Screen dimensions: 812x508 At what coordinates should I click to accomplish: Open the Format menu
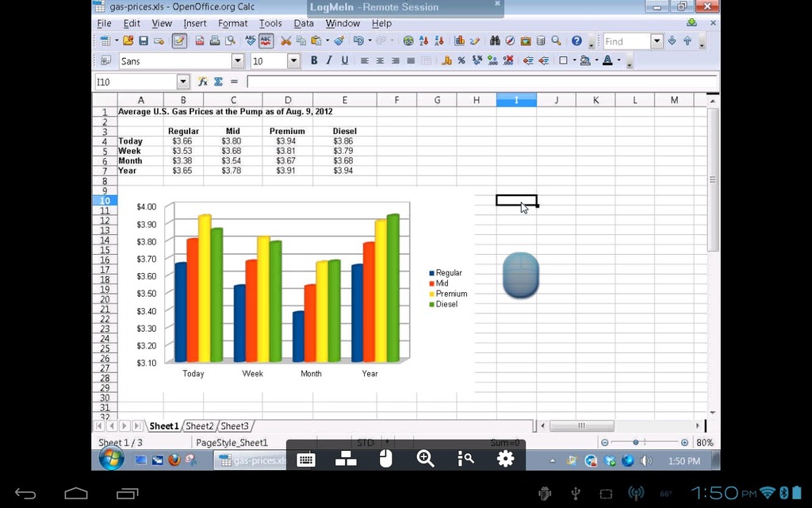pos(232,23)
